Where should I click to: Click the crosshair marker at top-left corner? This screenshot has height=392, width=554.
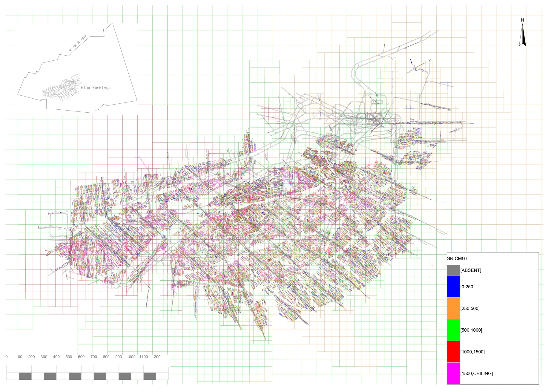coord(12,12)
